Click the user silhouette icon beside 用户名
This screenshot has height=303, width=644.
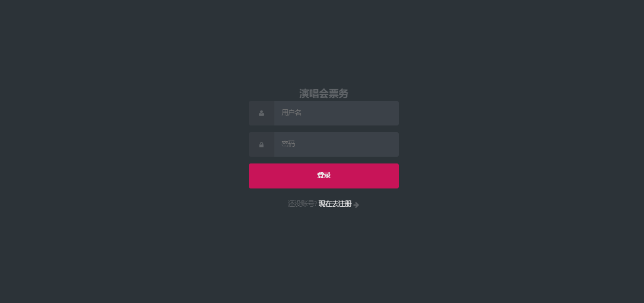[x=261, y=113]
